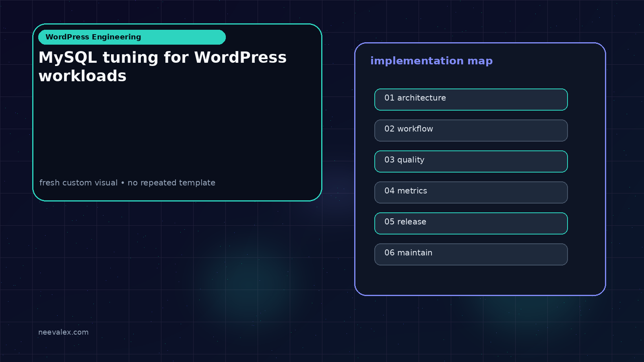Screen dimensions: 644x362
Task: Open the neevalex.com link
Action: 63,332
